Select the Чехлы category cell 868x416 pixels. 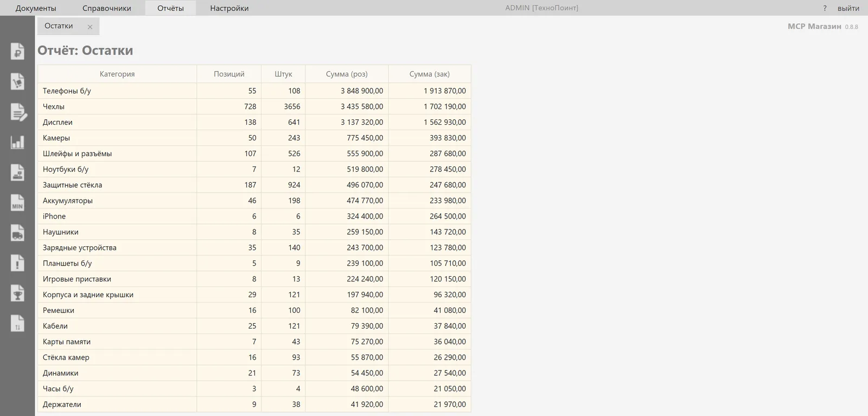point(117,106)
